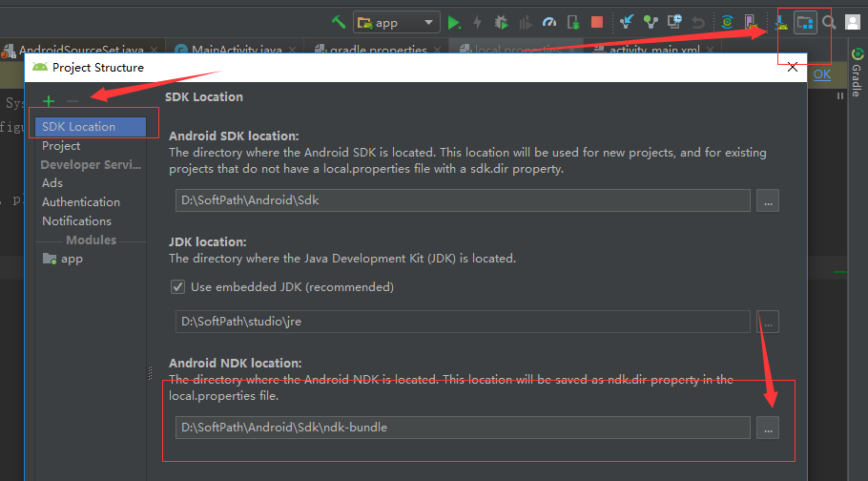The image size is (868, 481).
Task: Click the Apply Changes lightning icon
Action: point(477,23)
